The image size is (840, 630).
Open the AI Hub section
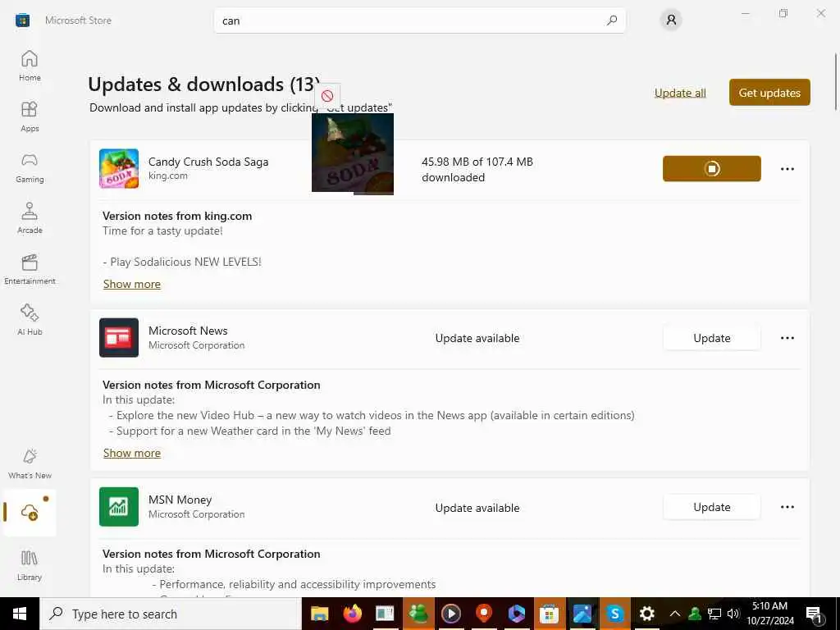tap(30, 320)
